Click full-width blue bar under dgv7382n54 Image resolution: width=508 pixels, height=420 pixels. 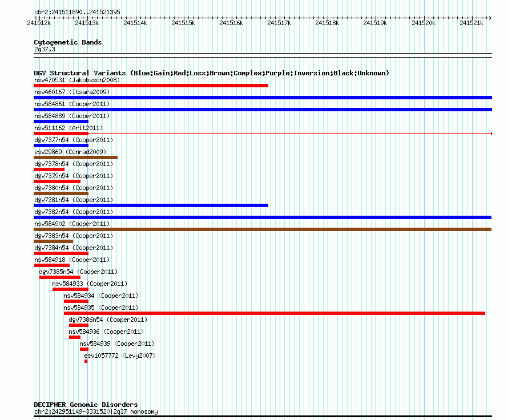click(x=263, y=217)
